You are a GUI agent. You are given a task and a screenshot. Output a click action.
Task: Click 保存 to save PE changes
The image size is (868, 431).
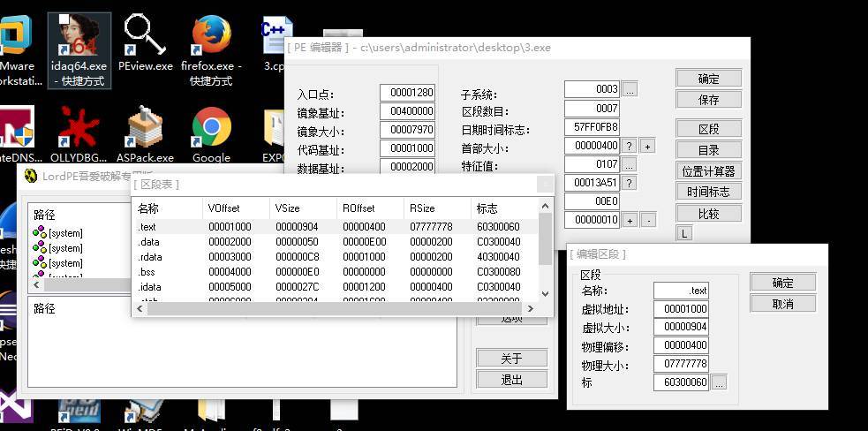pos(708,100)
